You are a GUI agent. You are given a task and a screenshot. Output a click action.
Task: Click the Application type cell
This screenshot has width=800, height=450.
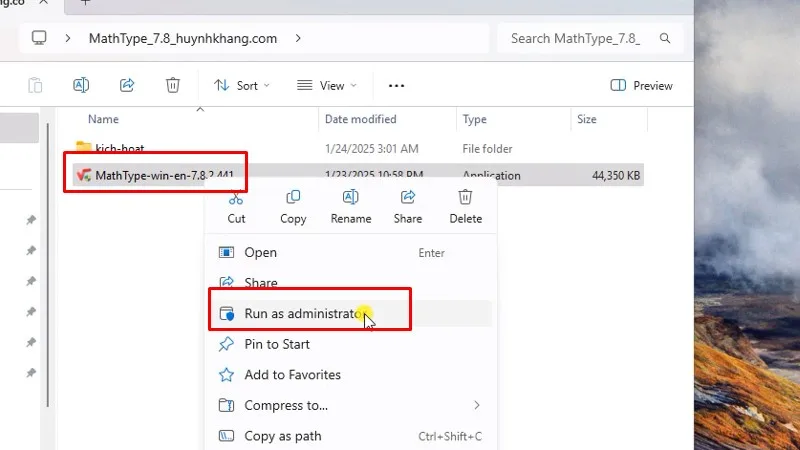491,176
